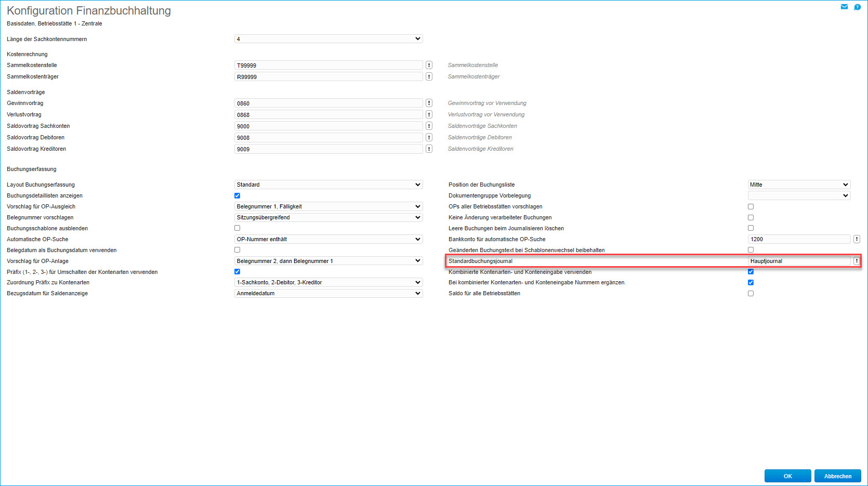This screenshot has height=486, width=868.
Task: Click Sammelkostenträger field containing R99999
Action: pyautogui.click(x=328, y=77)
